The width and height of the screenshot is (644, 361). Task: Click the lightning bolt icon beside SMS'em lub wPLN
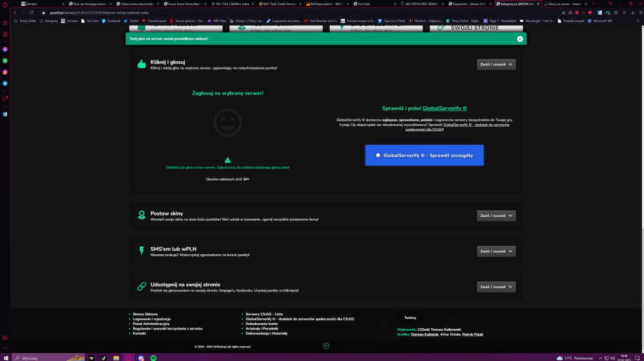click(x=142, y=251)
